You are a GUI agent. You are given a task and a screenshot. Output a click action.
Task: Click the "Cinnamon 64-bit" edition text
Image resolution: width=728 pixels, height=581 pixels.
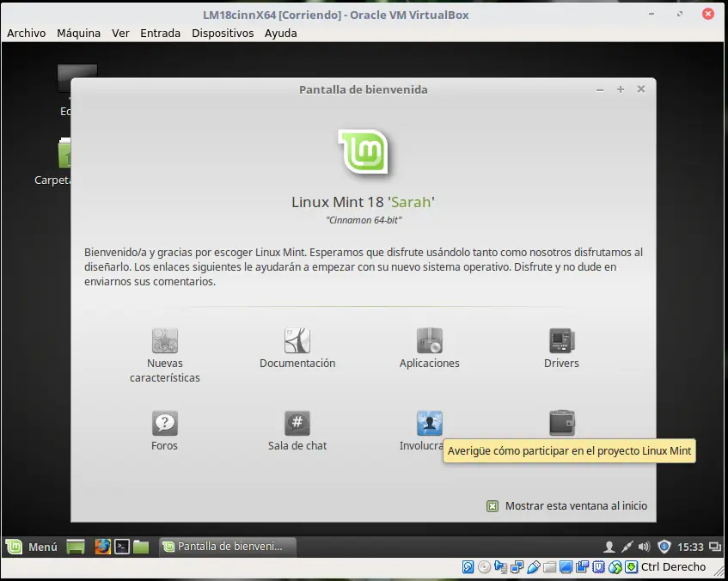coord(364,220)
